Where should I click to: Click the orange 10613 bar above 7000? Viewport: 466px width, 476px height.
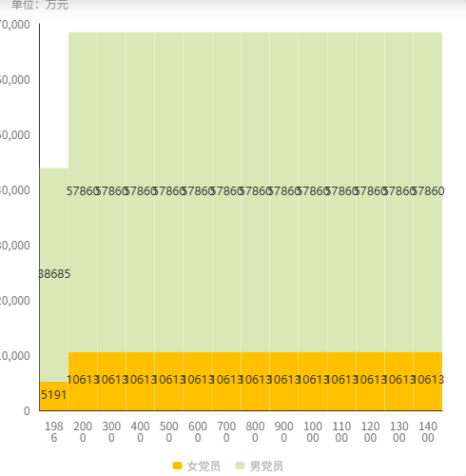pos(226,381)
